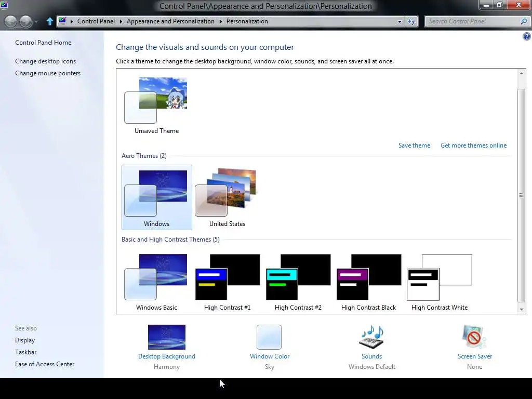Click the Refresh button beside address bar
Image resolution: width=532 pixels, height=399 pixels.
(411, 21)
